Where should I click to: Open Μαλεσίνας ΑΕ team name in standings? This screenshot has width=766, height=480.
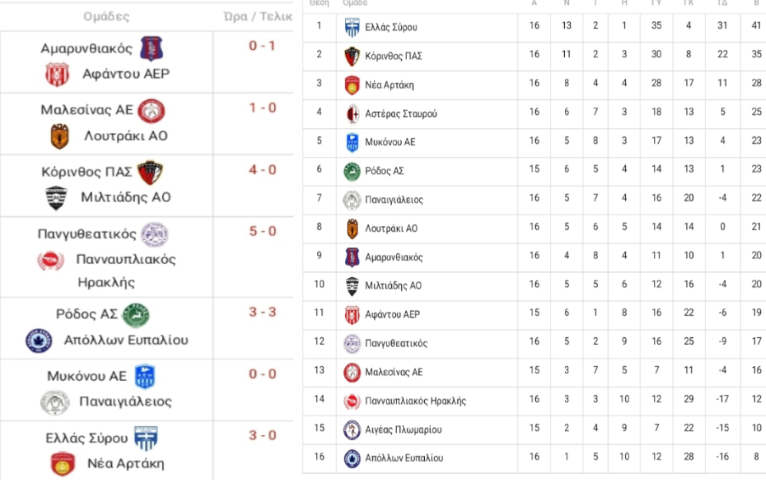click(x=394, y=372)
